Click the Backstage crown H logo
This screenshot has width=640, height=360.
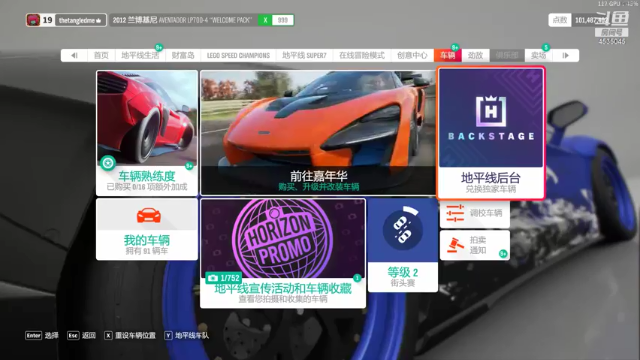pos(491,111)
